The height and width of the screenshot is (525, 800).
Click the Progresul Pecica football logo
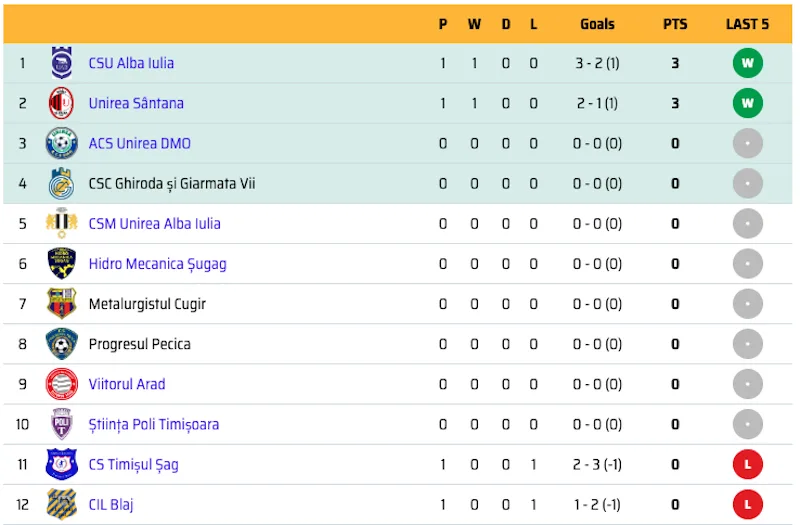pos(62,344)
